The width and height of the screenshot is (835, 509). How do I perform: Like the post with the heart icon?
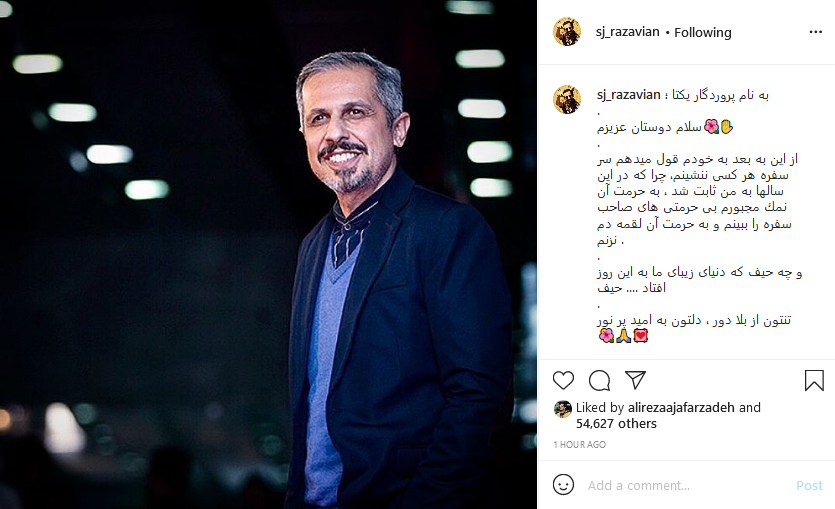[563, 380]
